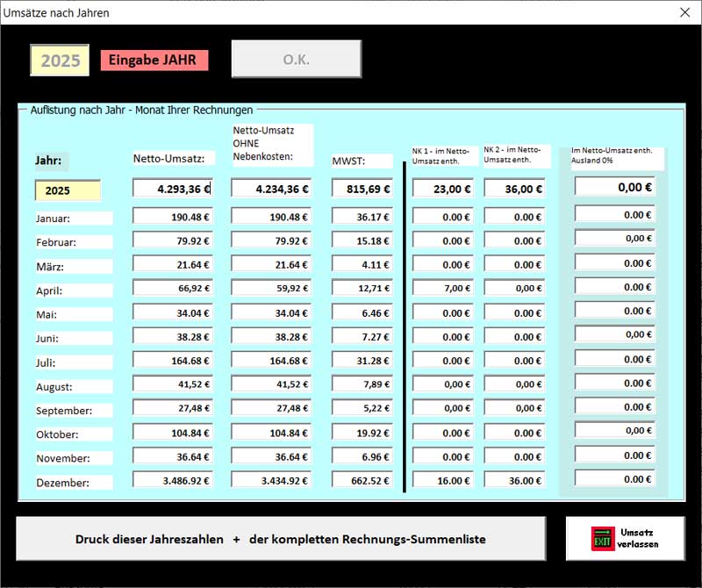Click the Juli MWST field 31.28 €
Viewport: 702px width, 588px height.
point(362,361)
